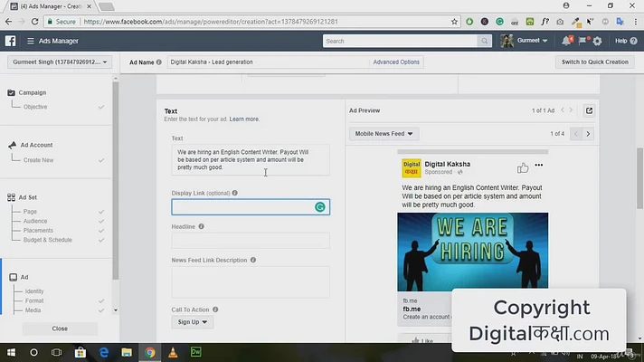Click the We Are Hiring ad image

coord(472,252)
